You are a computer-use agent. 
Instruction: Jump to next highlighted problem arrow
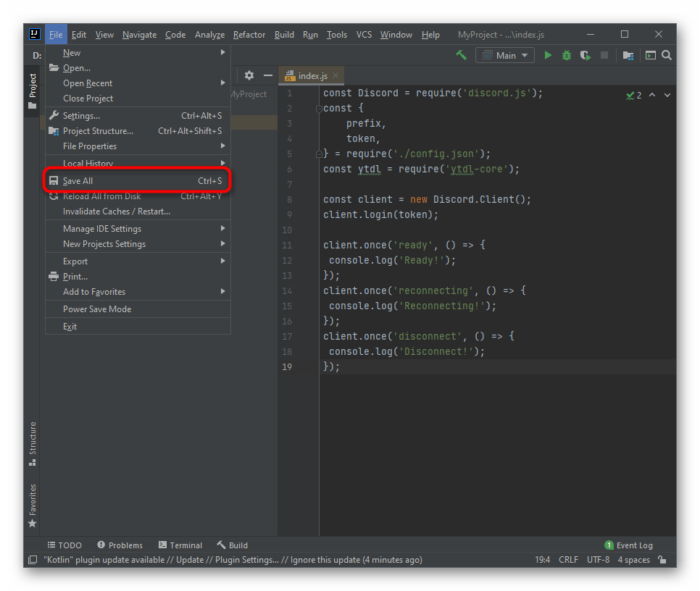click(667, 95)
